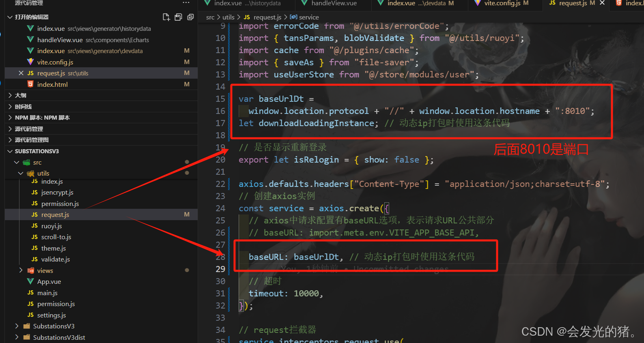
Task: Collapse the utils folder in the tree
Action: (x=21, y=173)
